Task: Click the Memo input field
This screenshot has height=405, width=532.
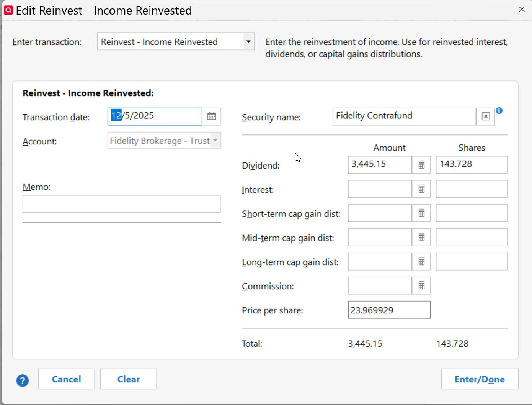Action: (x=121, y=204)
